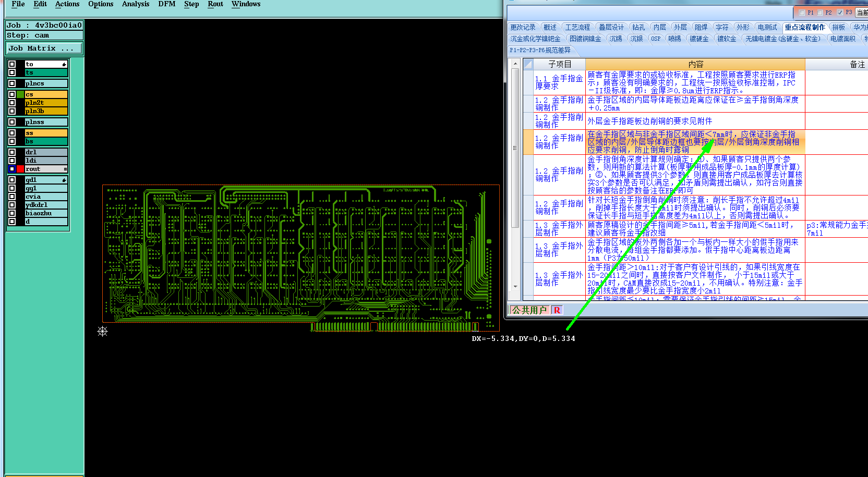
Task: Click the 子项目 column header
Action: tap(560, 64)
